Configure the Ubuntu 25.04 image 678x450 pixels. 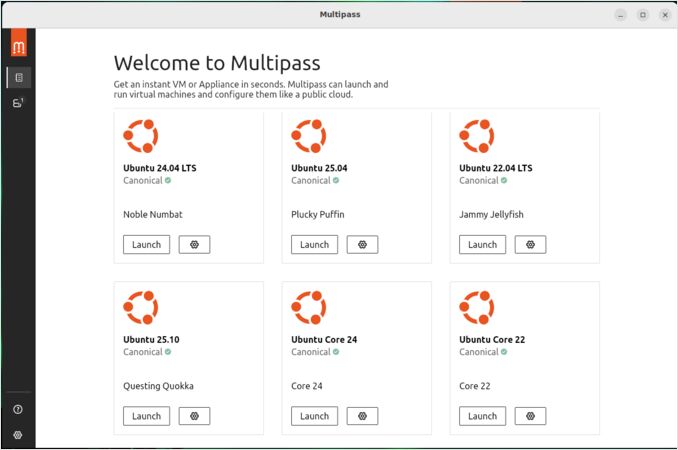pyautogui.click(x=362, y=244)
